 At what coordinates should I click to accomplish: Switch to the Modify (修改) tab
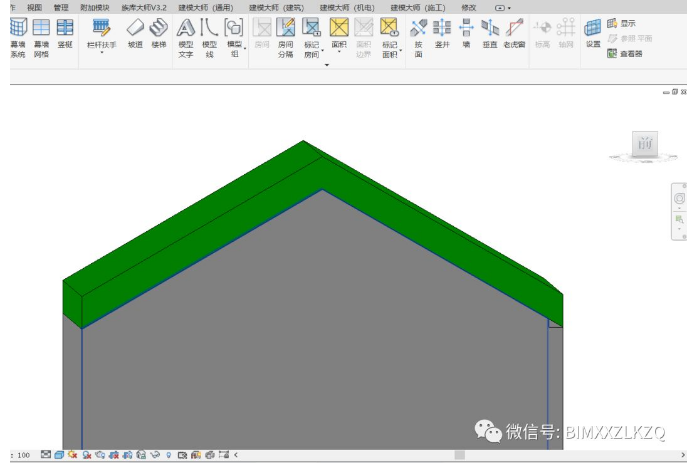[x=469, y=7]
